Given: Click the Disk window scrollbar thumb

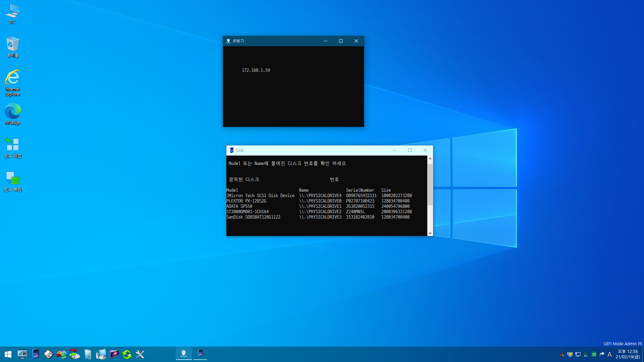Looking at the screenshot, I should click(430, 185).
